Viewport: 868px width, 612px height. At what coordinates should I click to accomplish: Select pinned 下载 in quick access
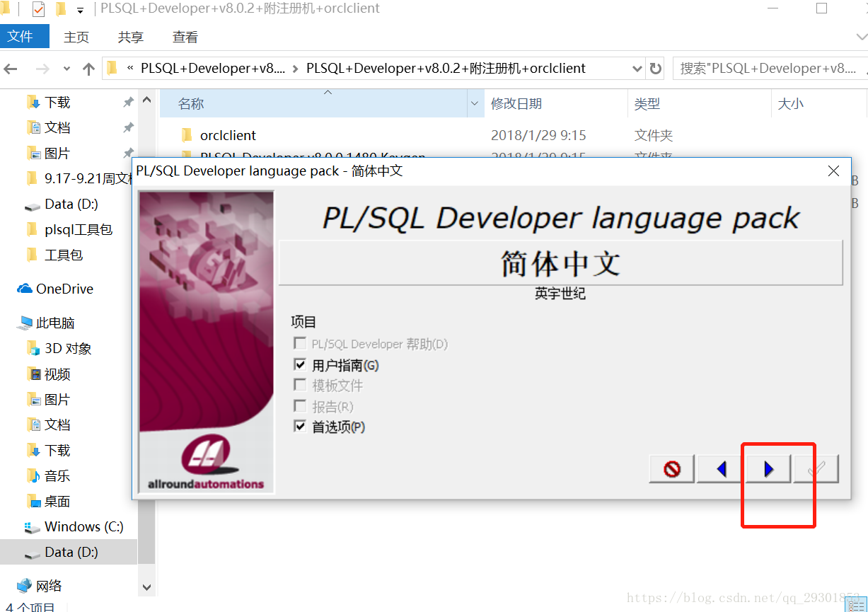click(57, 103)
